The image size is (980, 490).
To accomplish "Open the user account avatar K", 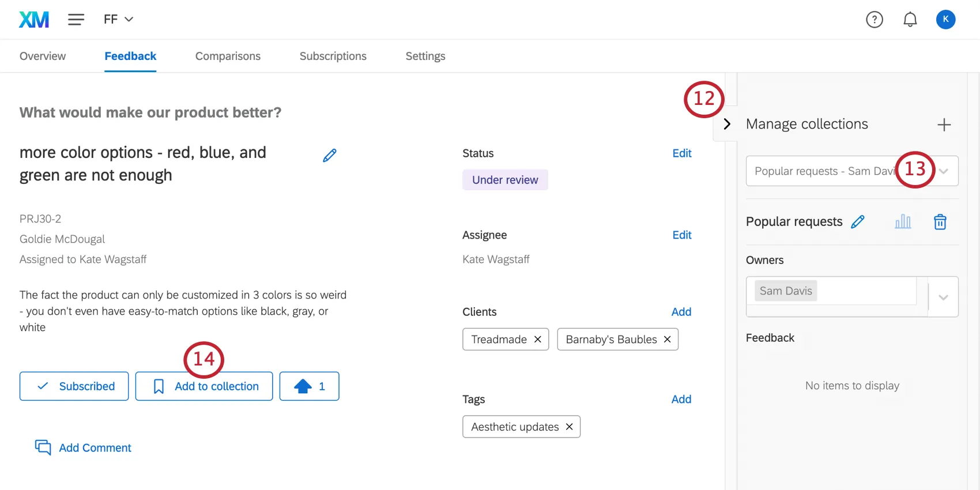I will (x=945, y=20).
